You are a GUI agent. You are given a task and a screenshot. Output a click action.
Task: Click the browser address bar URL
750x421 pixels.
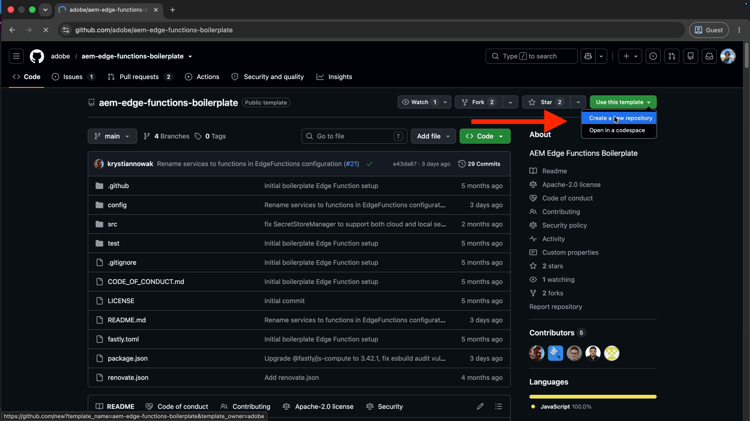[x=154, y=30]
